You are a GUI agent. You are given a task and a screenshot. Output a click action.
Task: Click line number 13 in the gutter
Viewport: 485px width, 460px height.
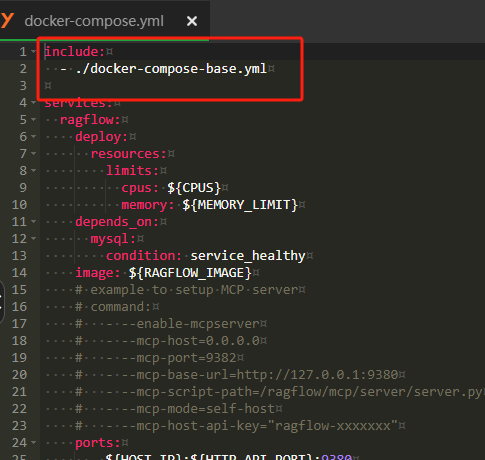(x=19, y=256)
